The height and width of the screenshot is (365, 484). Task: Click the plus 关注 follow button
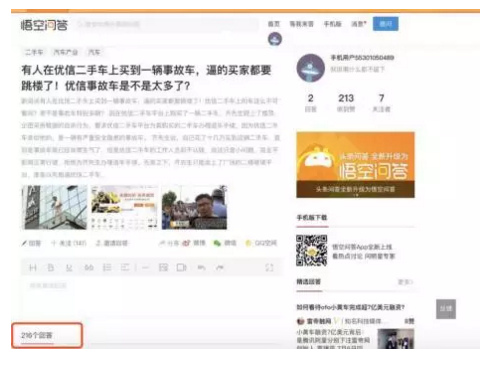pyautogui.click(x=68, y=243)
